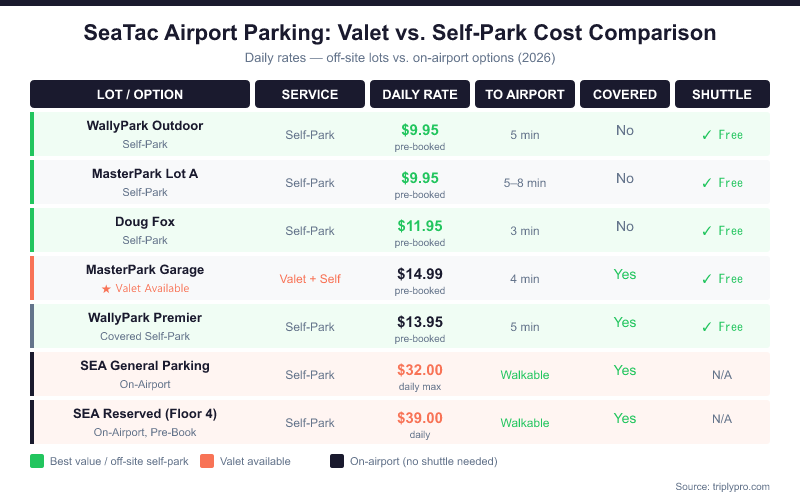Click the TO AIRPORT column header
The image size is (800, 500).
click(525, 95)
